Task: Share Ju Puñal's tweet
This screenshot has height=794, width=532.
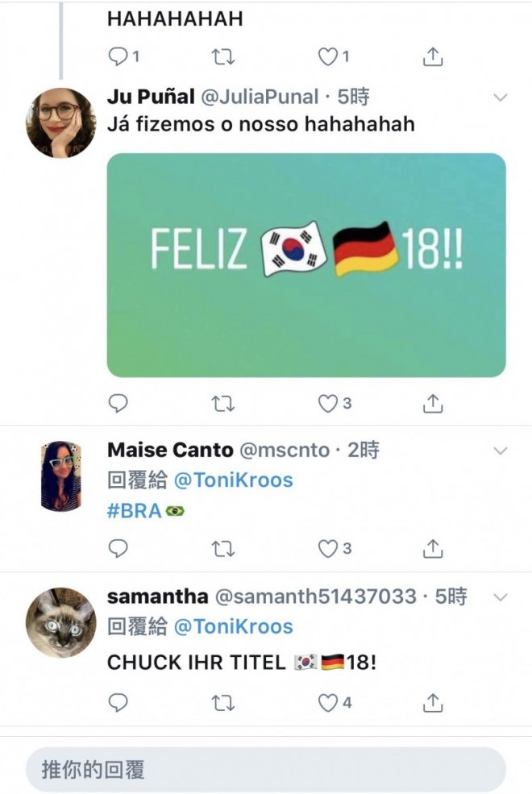Action: [x=433, y=404]
